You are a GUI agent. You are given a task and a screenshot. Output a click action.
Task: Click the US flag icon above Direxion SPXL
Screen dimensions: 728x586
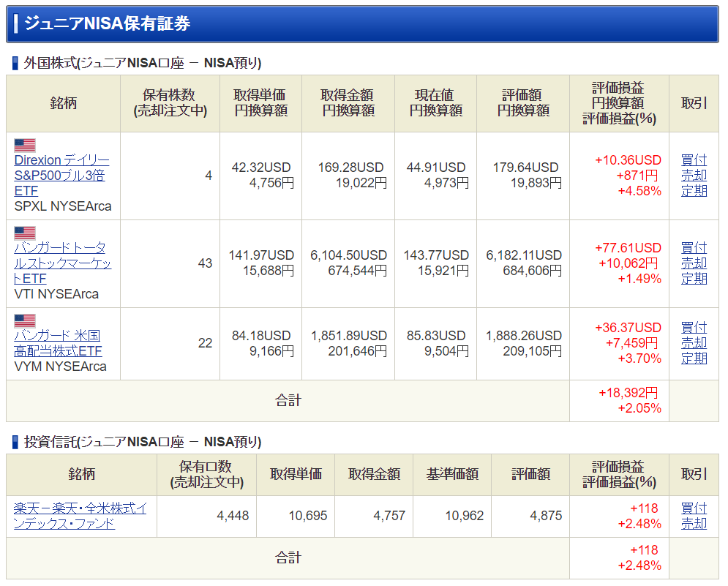point(25,146)
